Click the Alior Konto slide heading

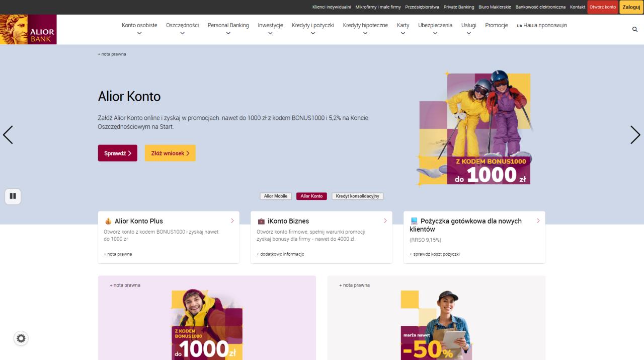click(129, 96)
